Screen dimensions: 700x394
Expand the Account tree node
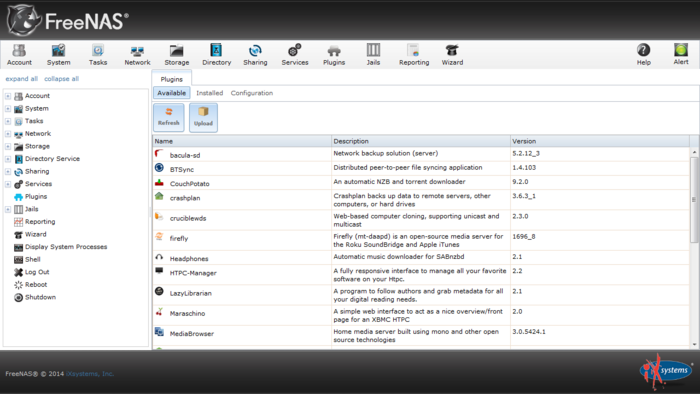click(8, 96)
